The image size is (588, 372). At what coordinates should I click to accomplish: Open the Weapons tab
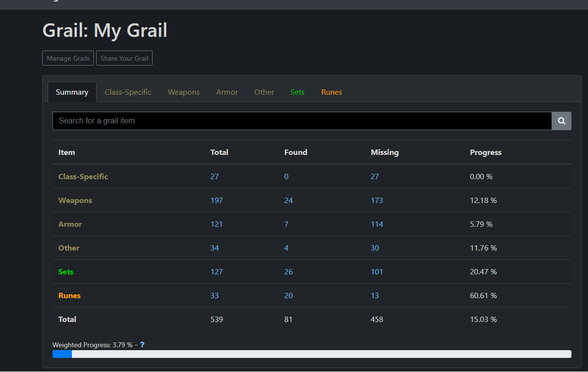(x=184, y=92)
